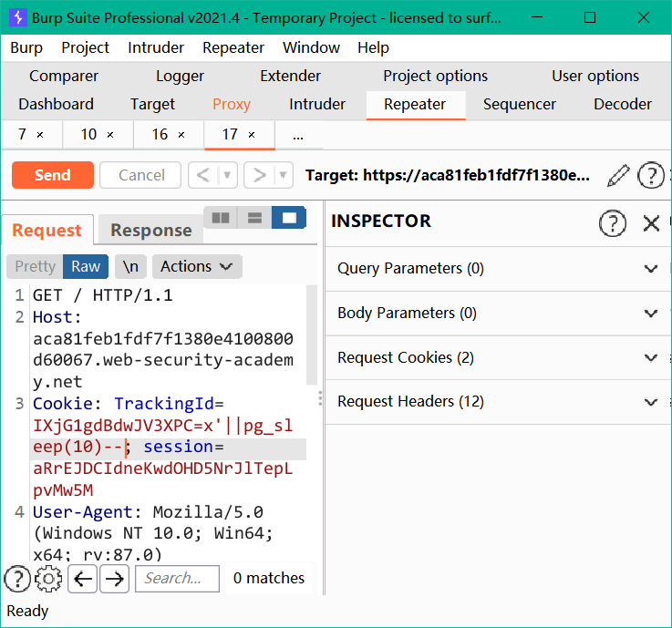Toggle Raw view of request
Image resolution: width=672 pixels, height=628 pixels.
tap(86, 266)
